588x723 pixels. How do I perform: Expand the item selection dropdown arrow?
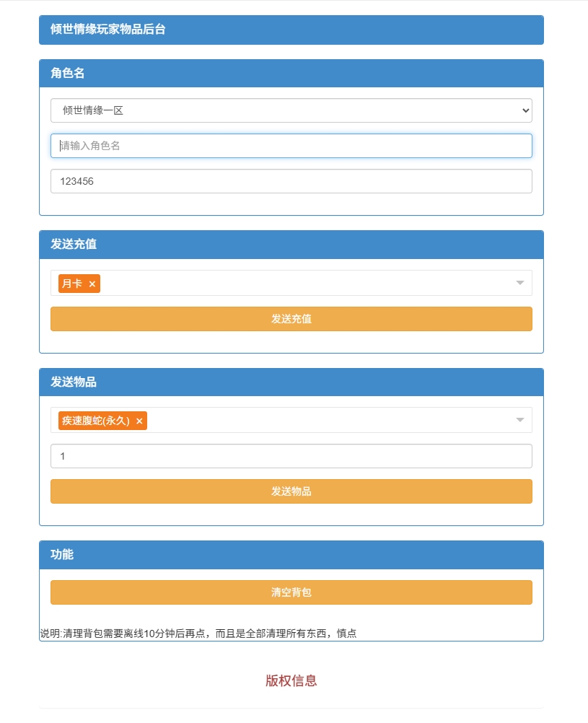point(519,420)
